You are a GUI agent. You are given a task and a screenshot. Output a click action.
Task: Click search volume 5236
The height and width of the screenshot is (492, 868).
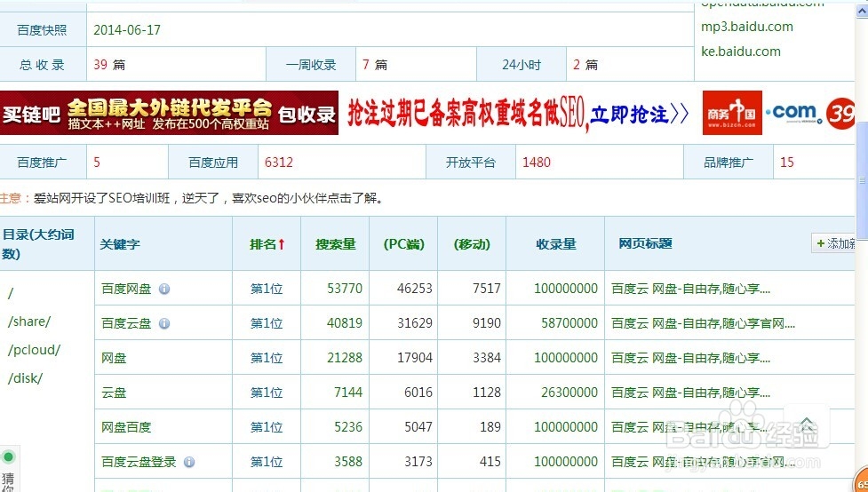(x=348, y=427)
